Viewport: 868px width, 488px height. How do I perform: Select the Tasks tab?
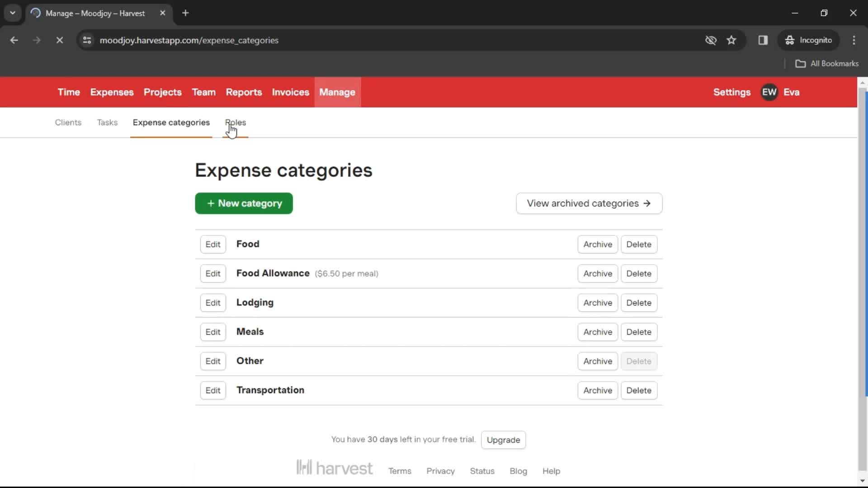(x=107, y=122)
